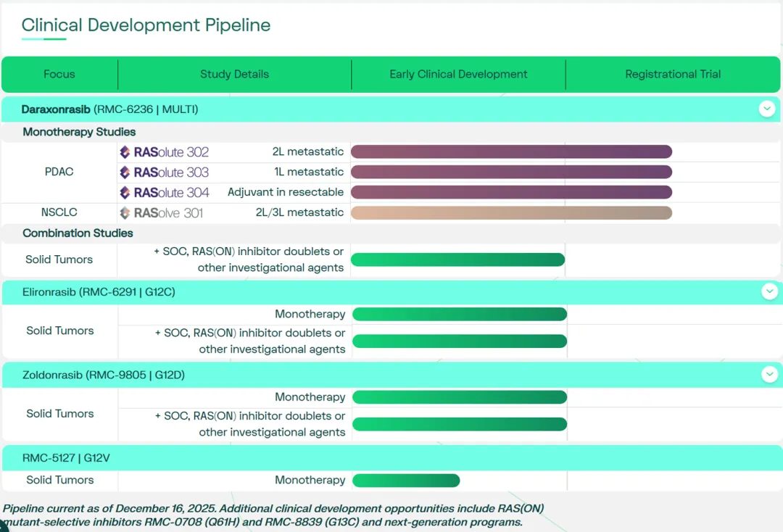783x532 pixels.
Task: Click the RASolve 301 NSCLC progress bar
Action: pyautogui.click(x=511, y=212)
